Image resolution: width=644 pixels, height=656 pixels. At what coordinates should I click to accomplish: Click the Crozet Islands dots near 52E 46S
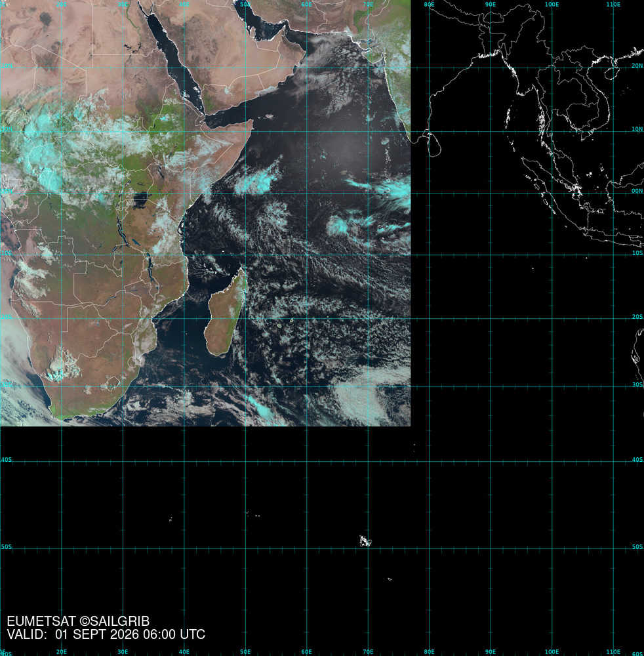253,514
